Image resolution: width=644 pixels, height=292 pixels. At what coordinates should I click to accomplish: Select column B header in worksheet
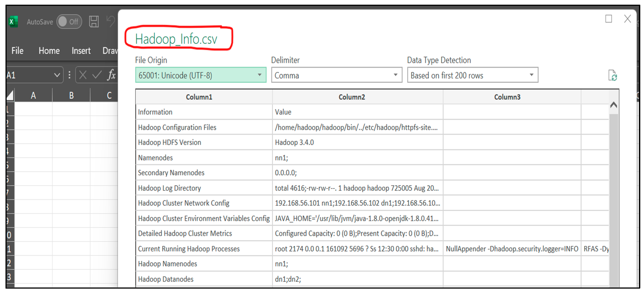coord(71,95)
